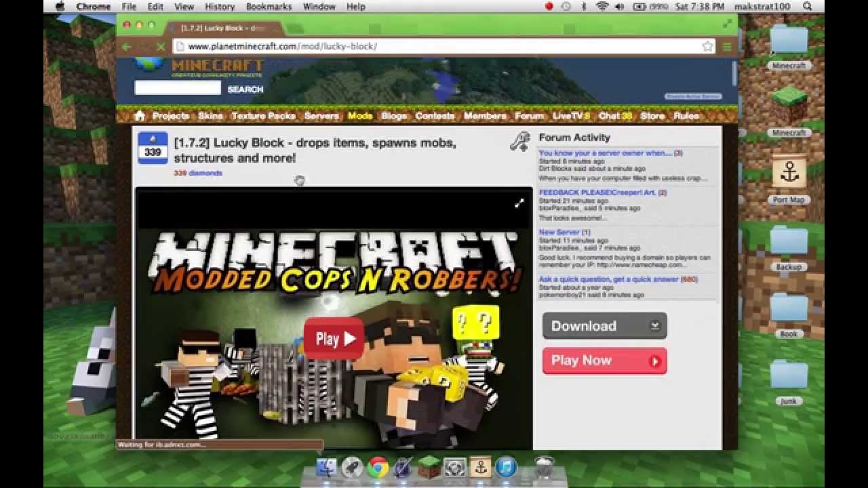
Task: Open the Contests nav link
Action: coord(435,116)
